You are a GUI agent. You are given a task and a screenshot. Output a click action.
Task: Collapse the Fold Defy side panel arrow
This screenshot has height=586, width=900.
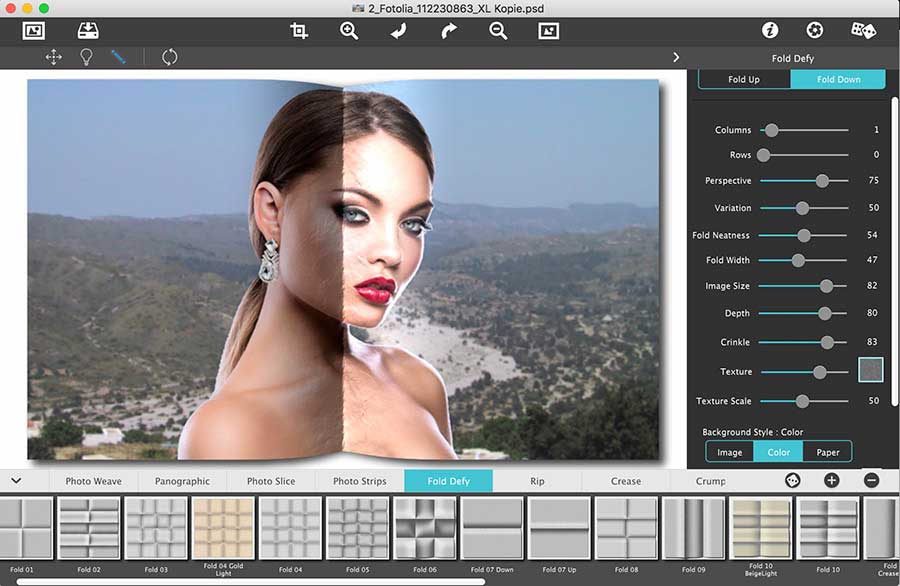pyautogui.click(x=676, y=58)
